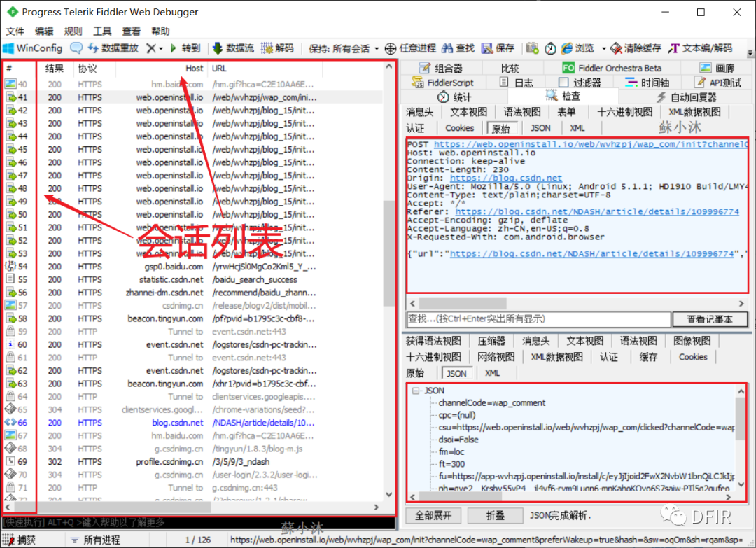Open the 帮助 menu
The height and width of the screenshot is (548, 756).
(x=160, y=31)
